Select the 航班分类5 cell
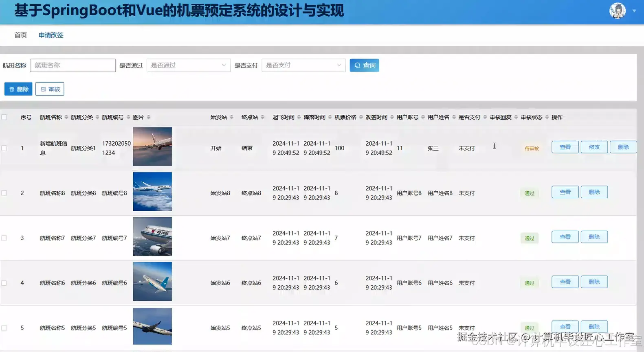 click(84, 328)
